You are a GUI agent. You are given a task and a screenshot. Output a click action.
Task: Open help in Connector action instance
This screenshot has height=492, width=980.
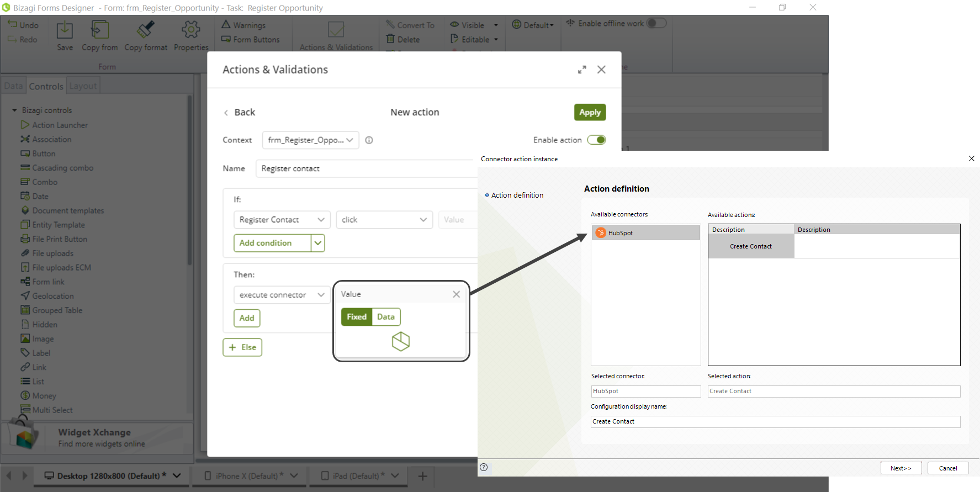tap(484, 467)
